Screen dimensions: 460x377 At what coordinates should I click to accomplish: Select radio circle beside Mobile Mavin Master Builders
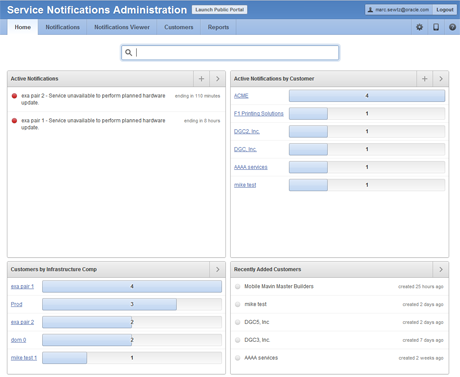(x=237, y=286)
